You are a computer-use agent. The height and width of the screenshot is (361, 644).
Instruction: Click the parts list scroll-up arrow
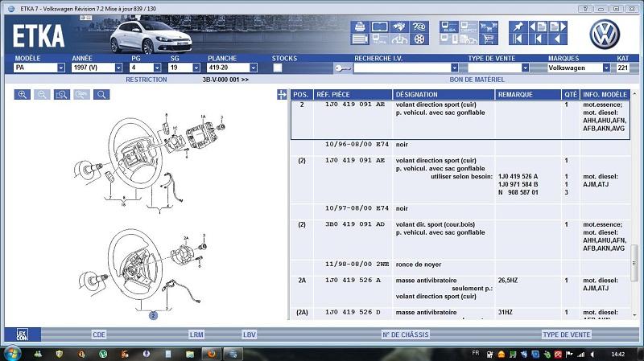pos(634,94)
